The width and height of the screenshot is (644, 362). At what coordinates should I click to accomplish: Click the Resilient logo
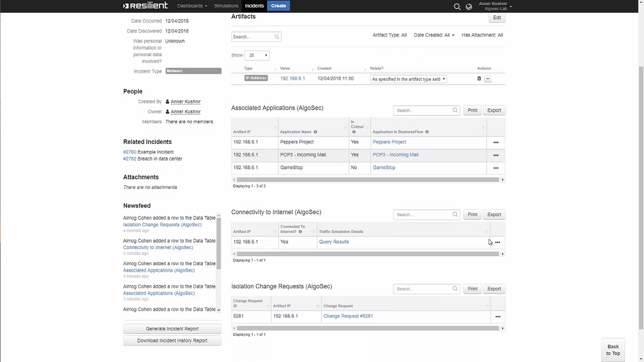pyautogui.click(x=145, y=6)
